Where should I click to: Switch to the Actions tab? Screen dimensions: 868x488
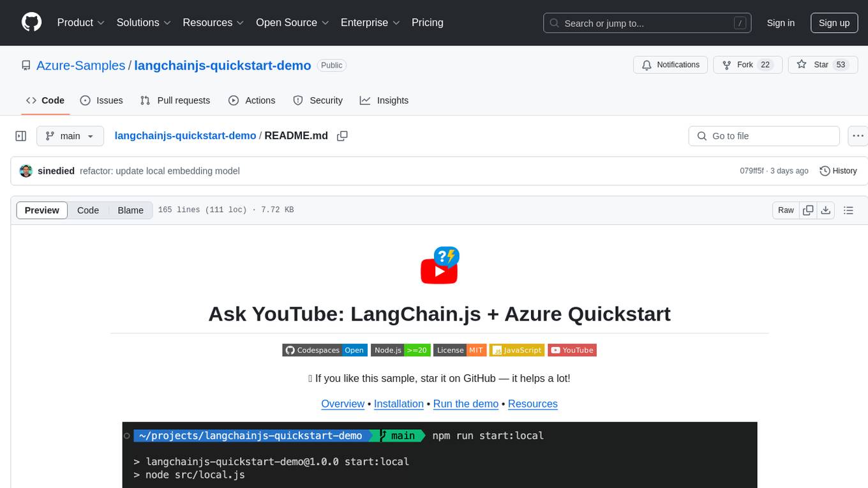click(251, 100)
